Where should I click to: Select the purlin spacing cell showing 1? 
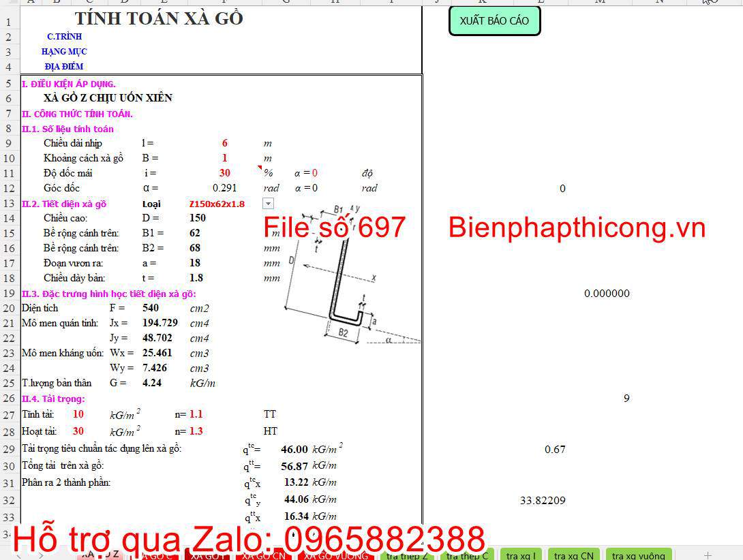pos(225,158)
